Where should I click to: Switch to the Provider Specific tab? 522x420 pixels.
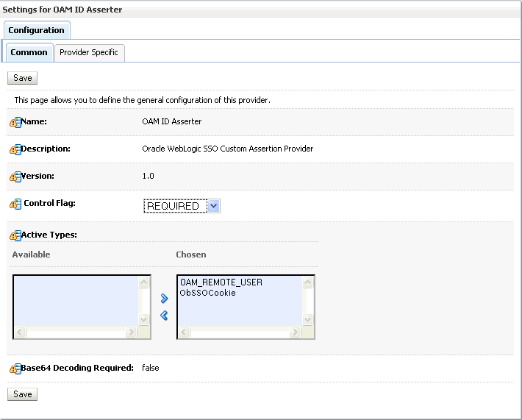pos(89,53)
